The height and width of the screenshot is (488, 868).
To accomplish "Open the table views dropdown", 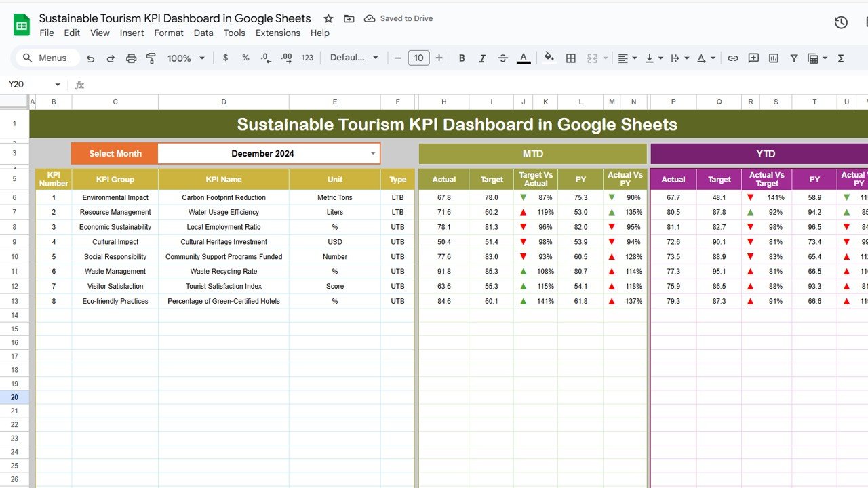I will coord(817,58).
